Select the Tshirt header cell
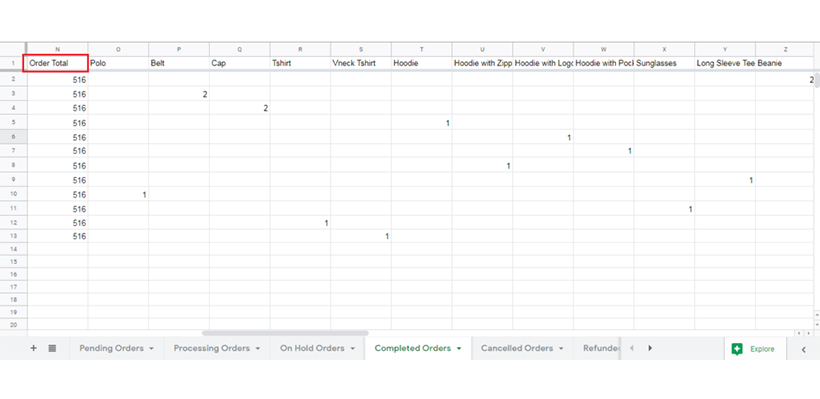This screenshot has width=820, height=399. [300, 63]
